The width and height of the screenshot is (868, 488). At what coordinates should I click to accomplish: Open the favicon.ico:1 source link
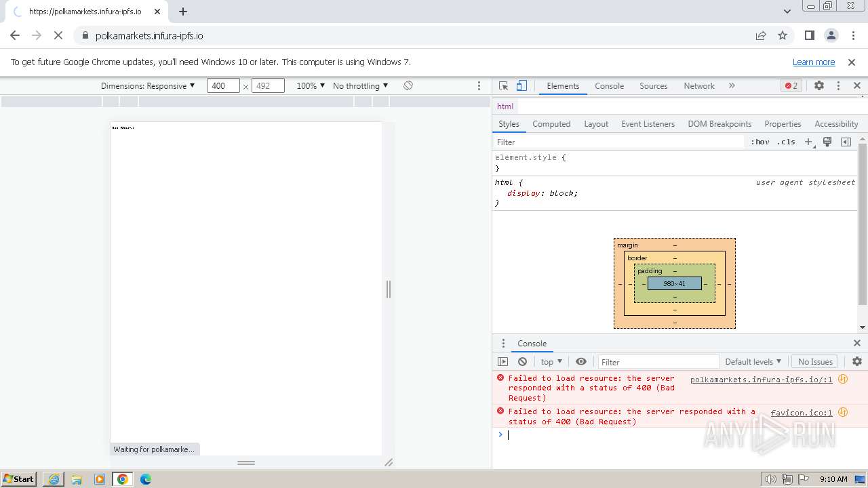click(802, 413)
